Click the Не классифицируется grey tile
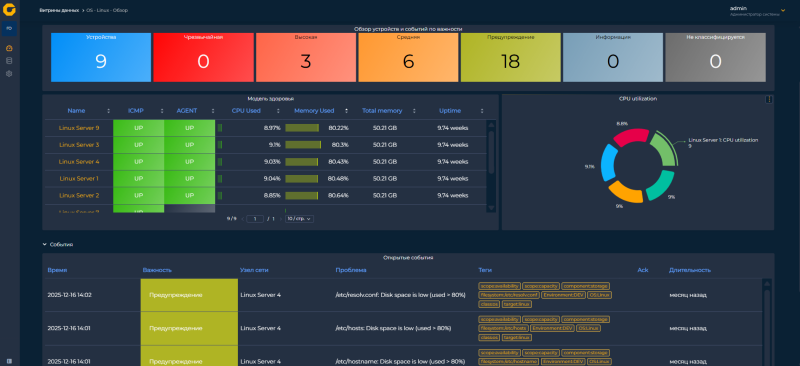800x366 pixels. pyautogui.click(x=715, y=57)
